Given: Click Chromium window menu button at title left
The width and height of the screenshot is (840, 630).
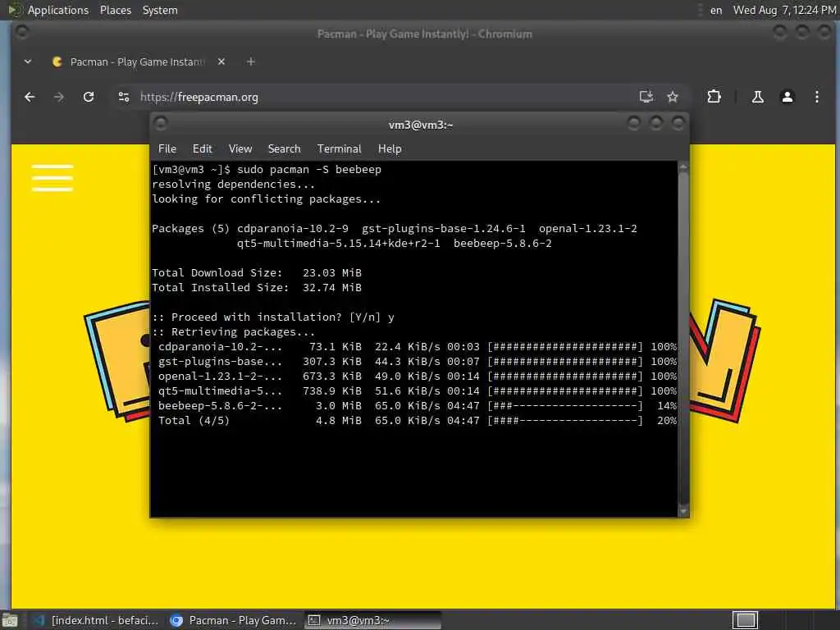Looking at the screenshot, I should tap(22, 33).
